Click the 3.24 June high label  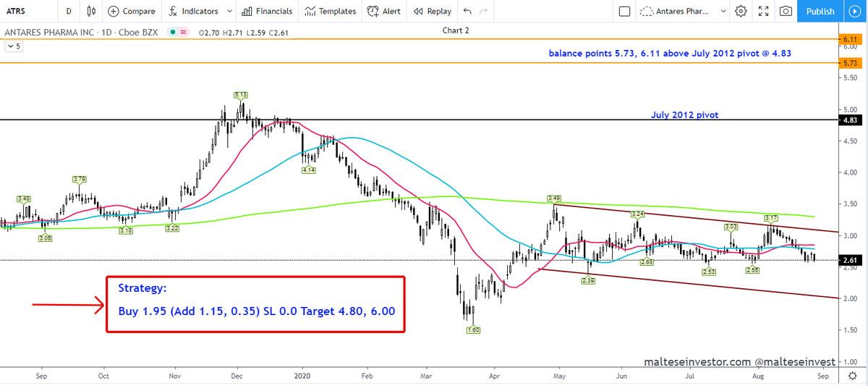pyautogui.click(x=637, y=214)
